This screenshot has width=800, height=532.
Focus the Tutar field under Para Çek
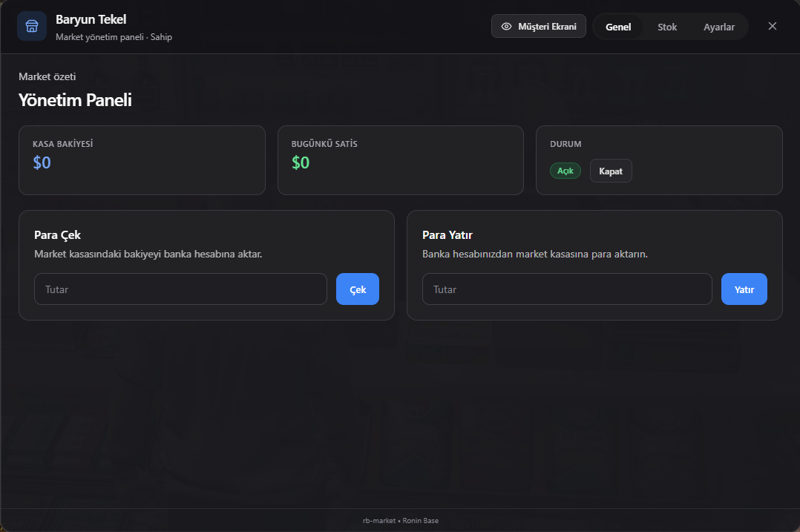coord(180,289)
